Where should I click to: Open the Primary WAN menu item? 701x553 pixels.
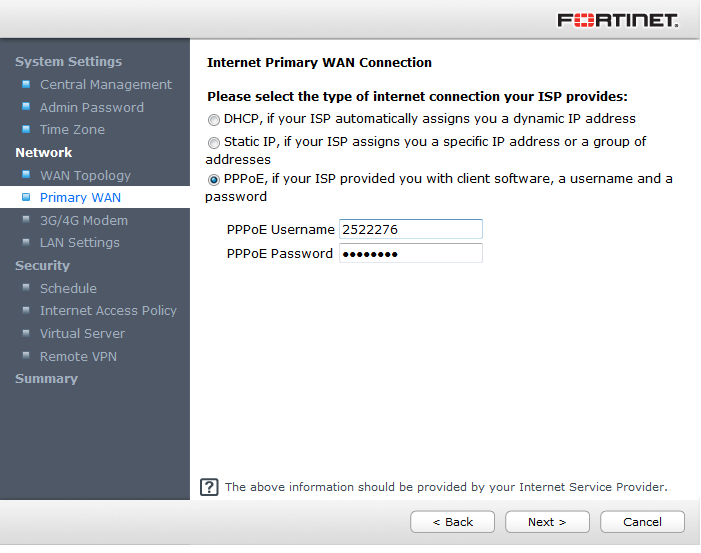pos(80,198)
